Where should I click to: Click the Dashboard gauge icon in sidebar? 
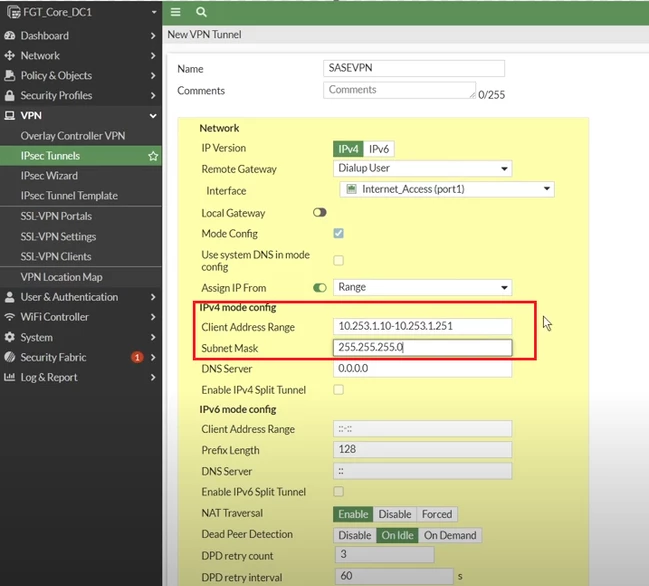tap(10, 36)
